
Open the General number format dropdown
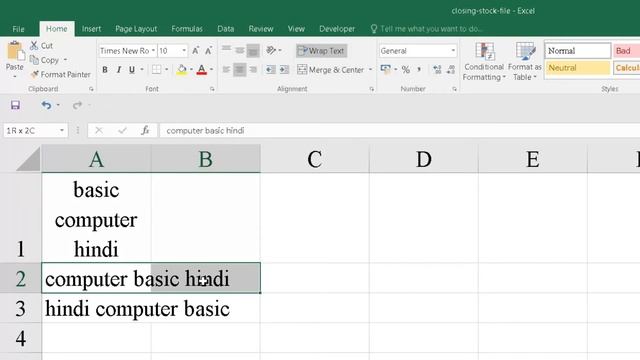pyautogui.click(x=453, y=51)
